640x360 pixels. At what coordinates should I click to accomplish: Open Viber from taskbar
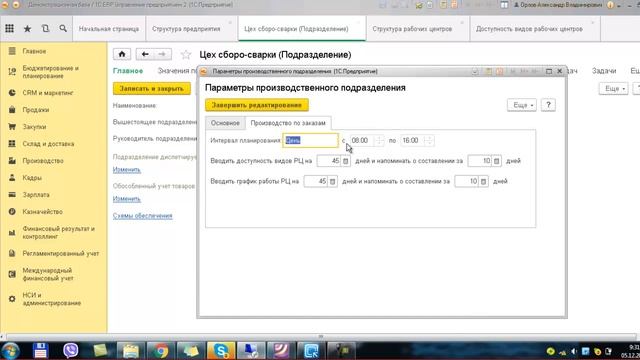[71, 351]
